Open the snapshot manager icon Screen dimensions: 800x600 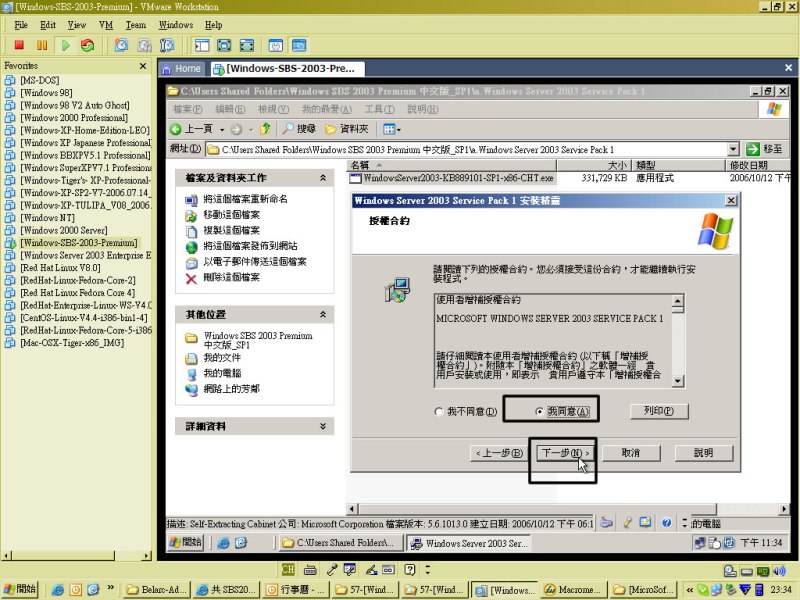point(167,45)
